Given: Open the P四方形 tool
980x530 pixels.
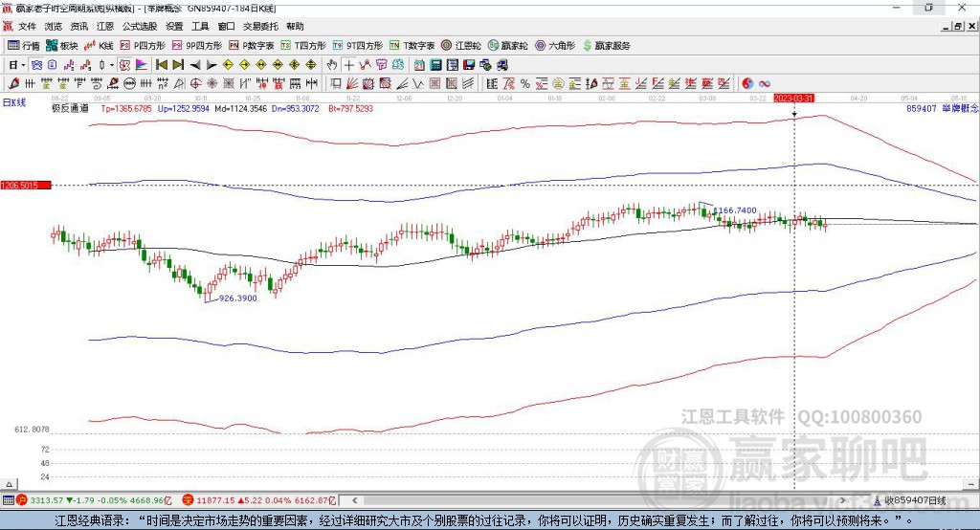Looking at the screenshot, I should 143,46.
